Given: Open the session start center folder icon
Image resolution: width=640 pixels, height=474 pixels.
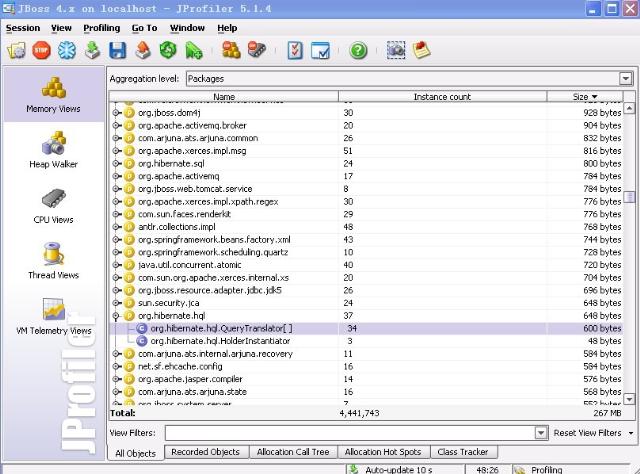Looking at the screenshot, I should click(16, 51).
